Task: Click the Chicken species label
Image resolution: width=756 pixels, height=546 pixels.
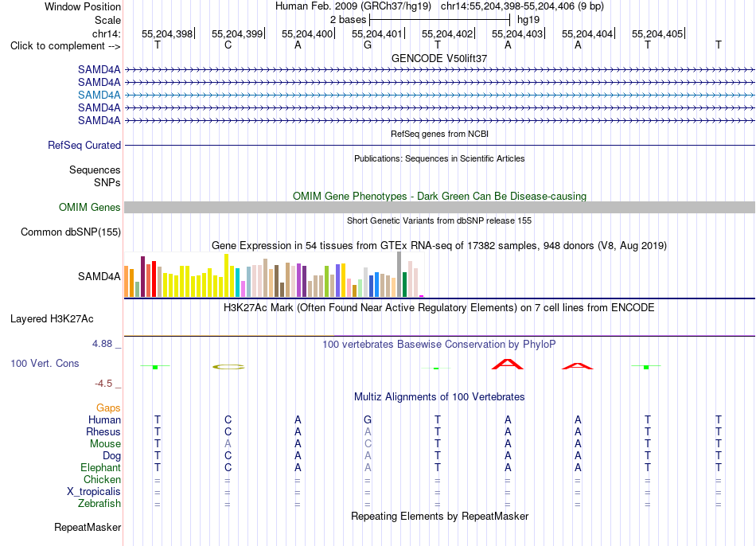Action: pyautogui.click(x=102, y=479)
